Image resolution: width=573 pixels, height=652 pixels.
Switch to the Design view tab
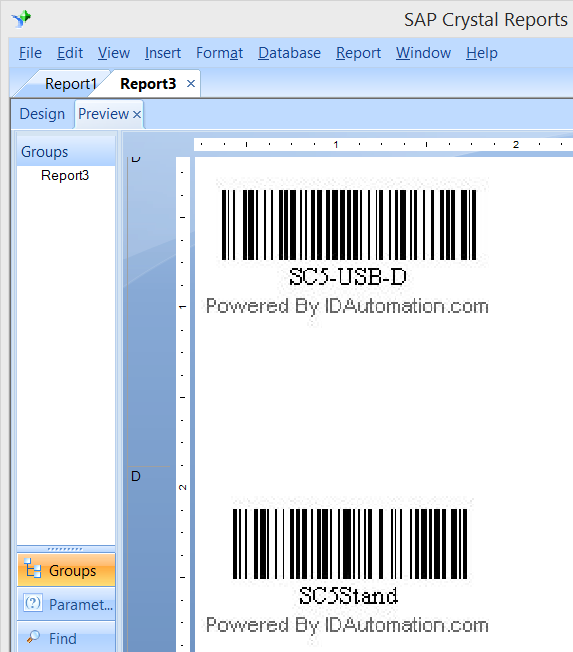click(42, 114)
